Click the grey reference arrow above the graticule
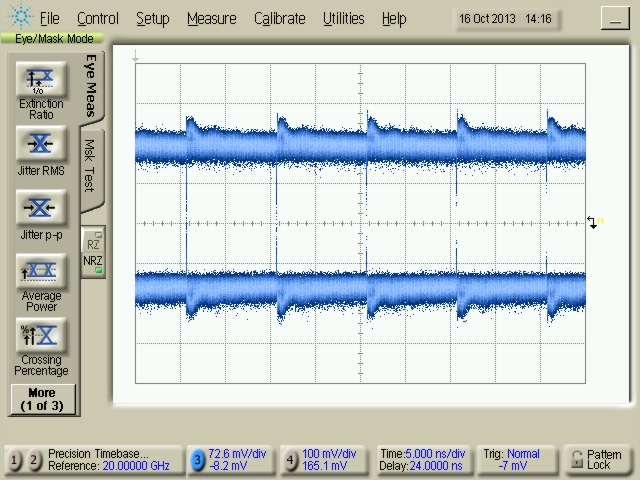 pyautogui.click(x=136, y=56)
